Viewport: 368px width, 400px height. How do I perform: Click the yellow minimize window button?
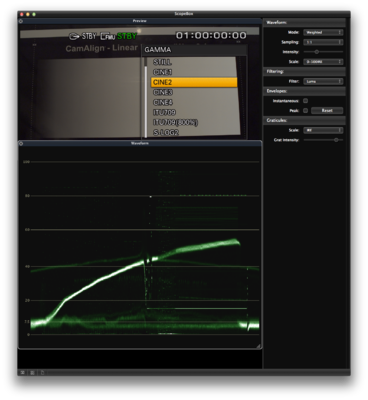pos(28,14)
